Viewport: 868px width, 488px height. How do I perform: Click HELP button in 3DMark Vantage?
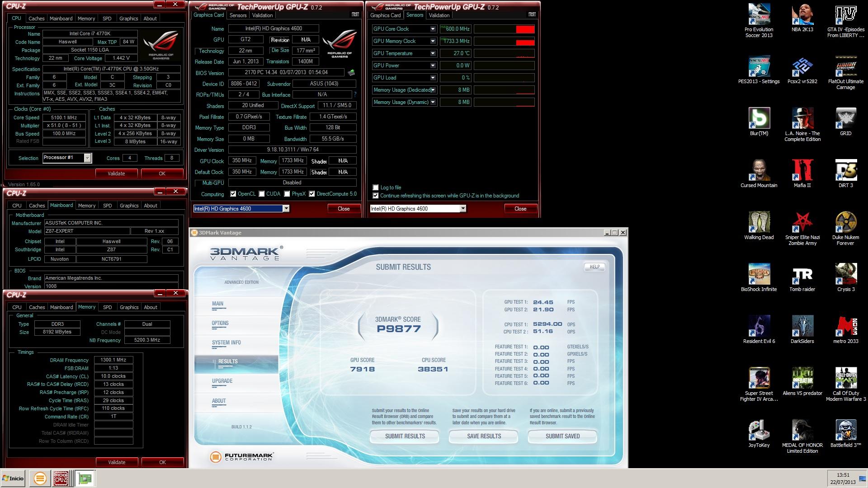pyautogui.click(x=594, y=267)
